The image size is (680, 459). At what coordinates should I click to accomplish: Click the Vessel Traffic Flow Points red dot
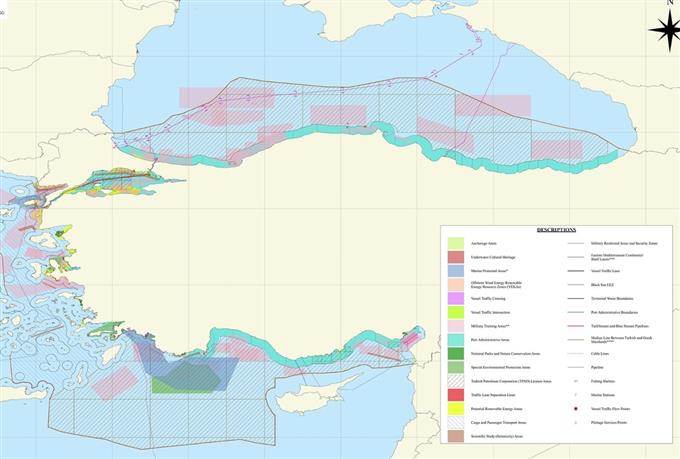click(577, 409)
